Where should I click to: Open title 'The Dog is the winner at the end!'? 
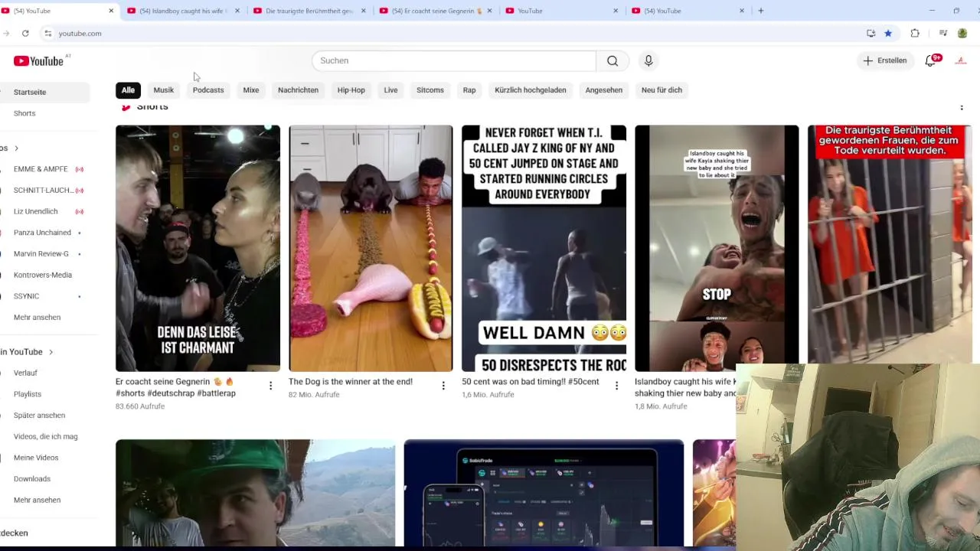point(351,382)
